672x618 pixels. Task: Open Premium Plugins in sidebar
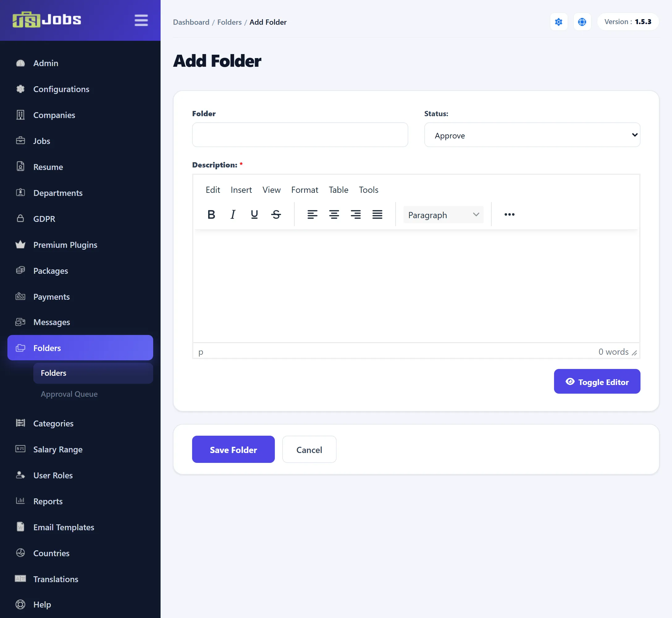80,245
